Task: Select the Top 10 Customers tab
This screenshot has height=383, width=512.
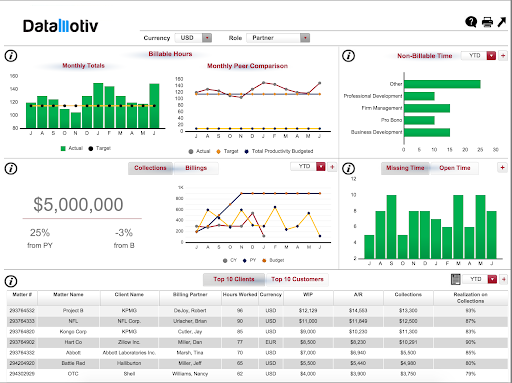Action: click(x=297, y=279)
